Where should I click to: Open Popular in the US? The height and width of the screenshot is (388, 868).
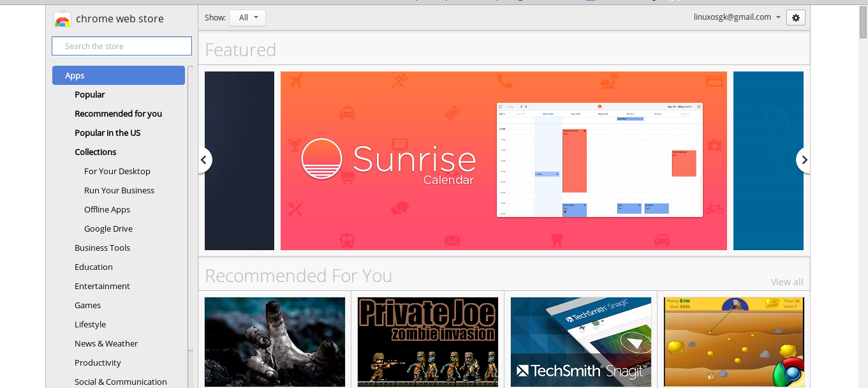click(107, 133)
